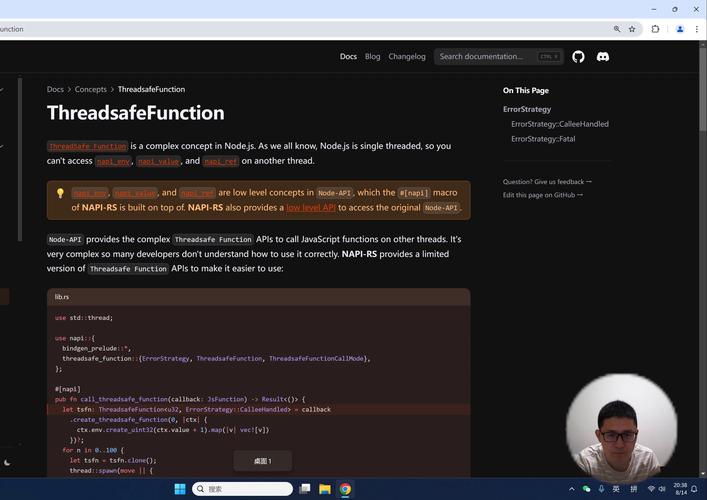Open Task View on the taskbar
Screen dimensions: 707x500
[305, 489]
